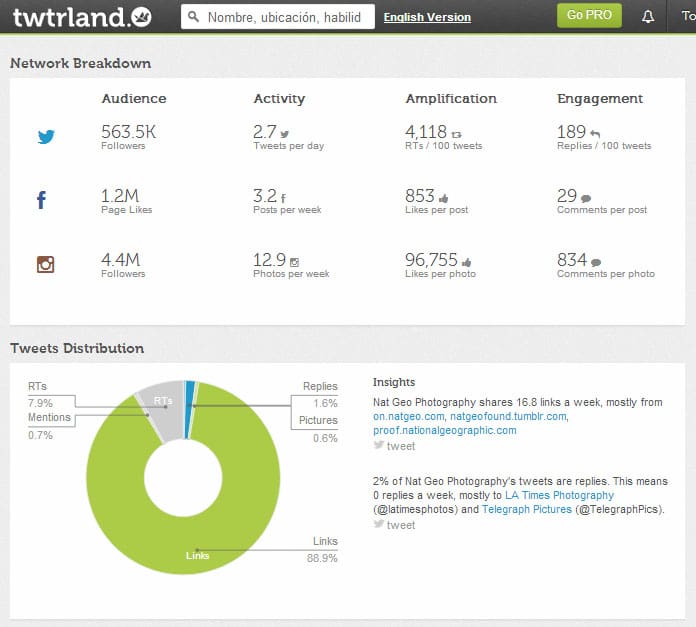696x627 pixels.
Task: Open Telegraph Pictures profile link
Action: pos(527,509)
